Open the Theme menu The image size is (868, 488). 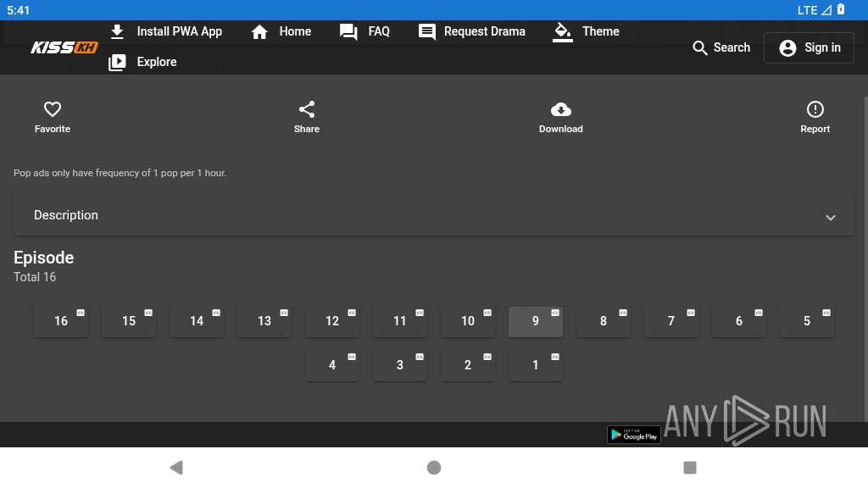(x=587, y=31)
